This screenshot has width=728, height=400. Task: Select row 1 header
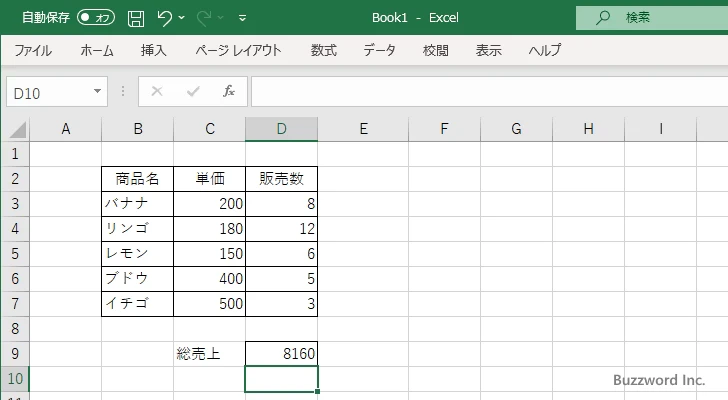(x=15, y=154)
